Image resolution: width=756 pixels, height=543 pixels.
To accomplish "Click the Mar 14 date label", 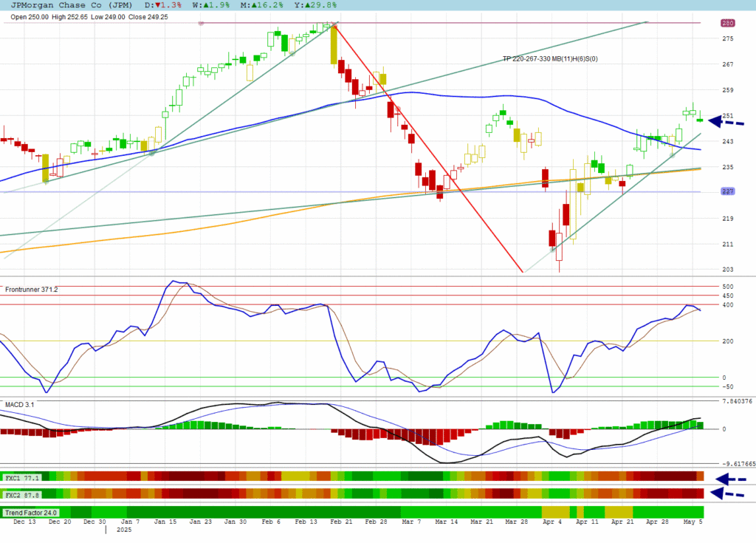I will point(447,522).
